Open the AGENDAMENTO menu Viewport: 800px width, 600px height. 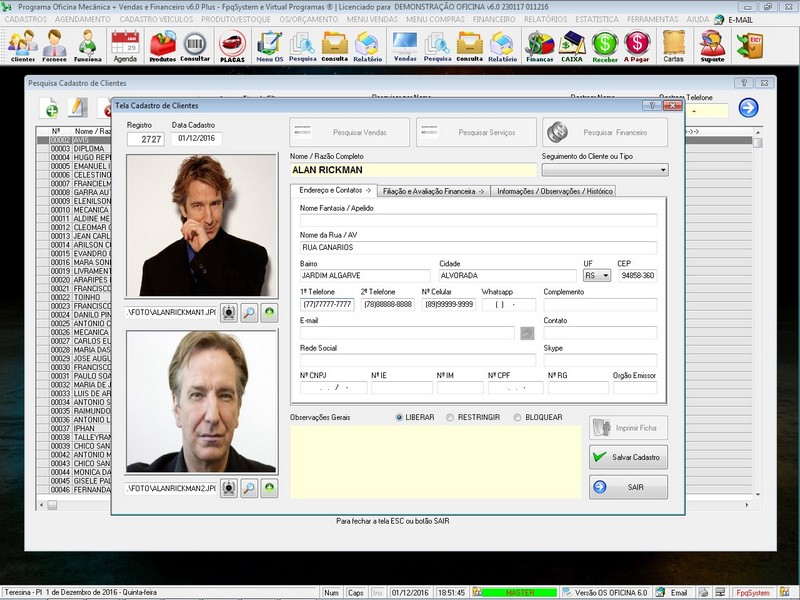coord(83,19)
